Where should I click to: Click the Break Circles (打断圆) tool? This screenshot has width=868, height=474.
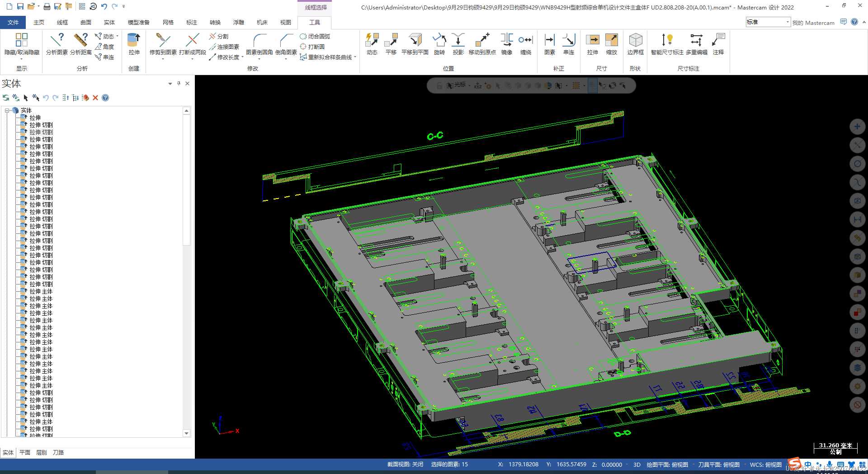point(312,47)
